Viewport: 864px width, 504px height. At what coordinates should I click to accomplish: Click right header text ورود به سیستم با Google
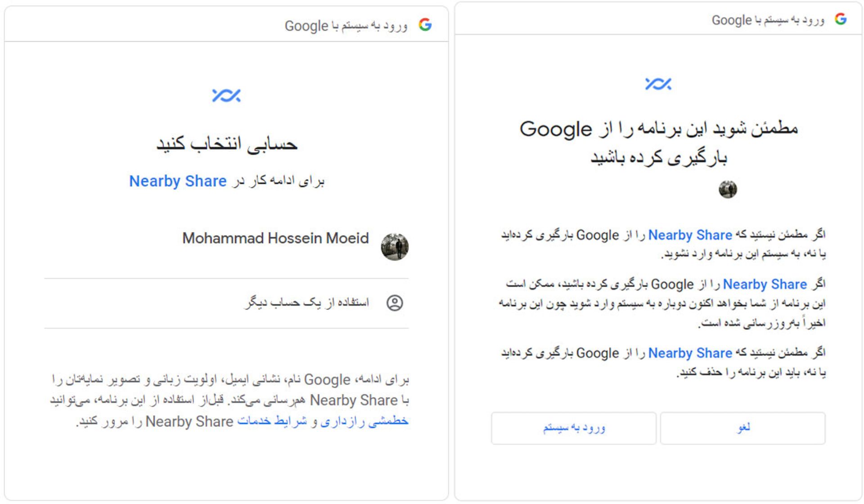coord(768,20)
